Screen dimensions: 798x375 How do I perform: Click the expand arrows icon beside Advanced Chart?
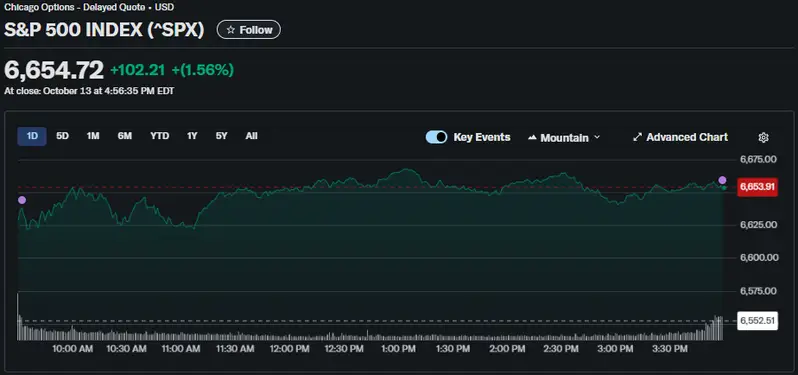(x=637, y=137)
